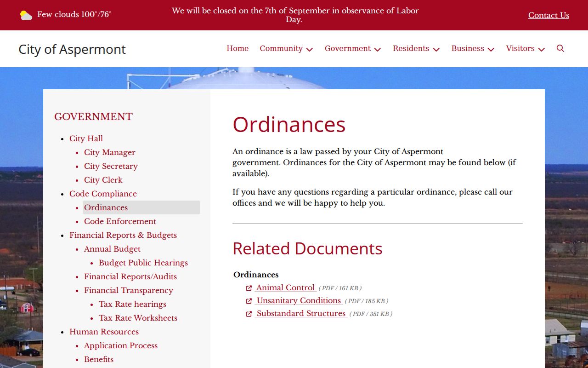Click the weather few-clouds icon

pyautogui.click(x=26, y=15)
